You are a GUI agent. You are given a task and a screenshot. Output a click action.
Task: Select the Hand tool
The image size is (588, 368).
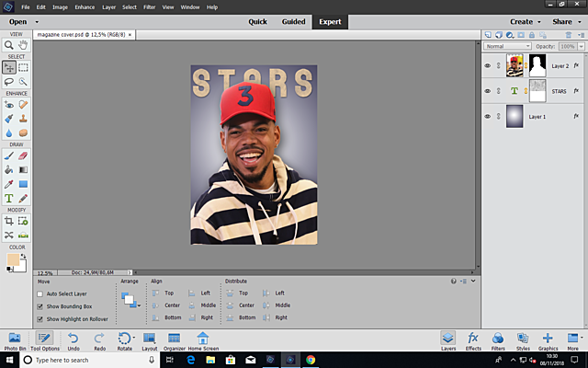pyautogui.click(x=23, y=45)
